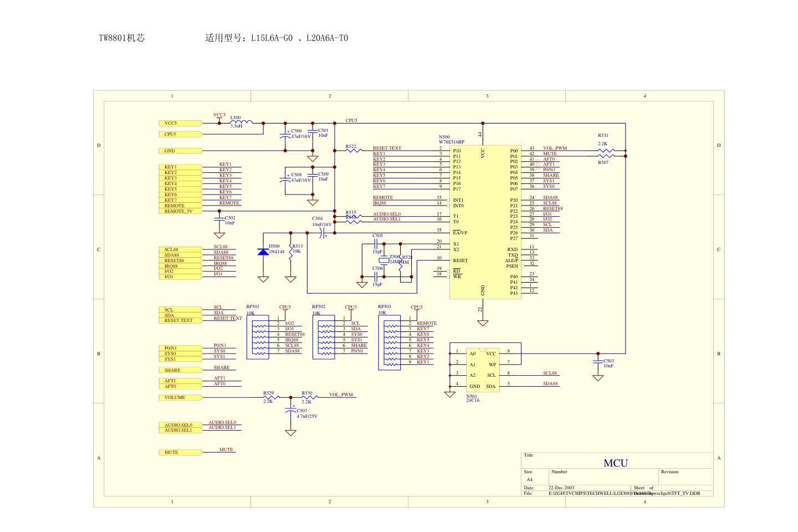This screenshot has height=532, width=798.
Task: Select capacitor C505 15pF
Action: point(376,244)
